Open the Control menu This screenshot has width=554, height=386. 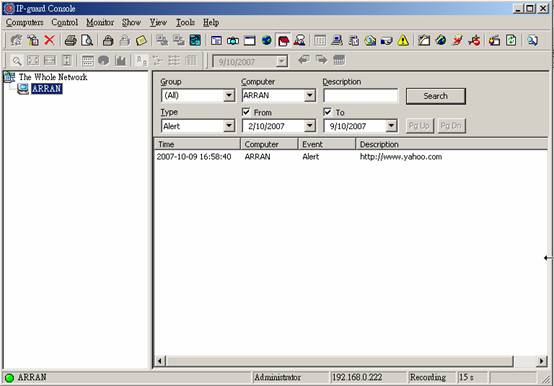click(x=65, y=22)
